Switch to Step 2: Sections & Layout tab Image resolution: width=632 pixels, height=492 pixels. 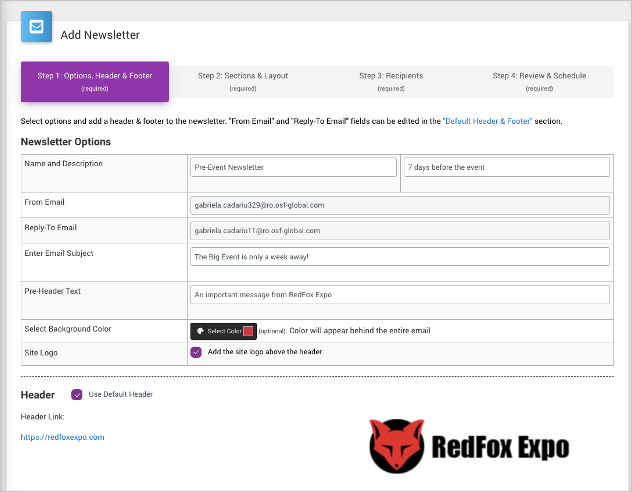point(243,81)
